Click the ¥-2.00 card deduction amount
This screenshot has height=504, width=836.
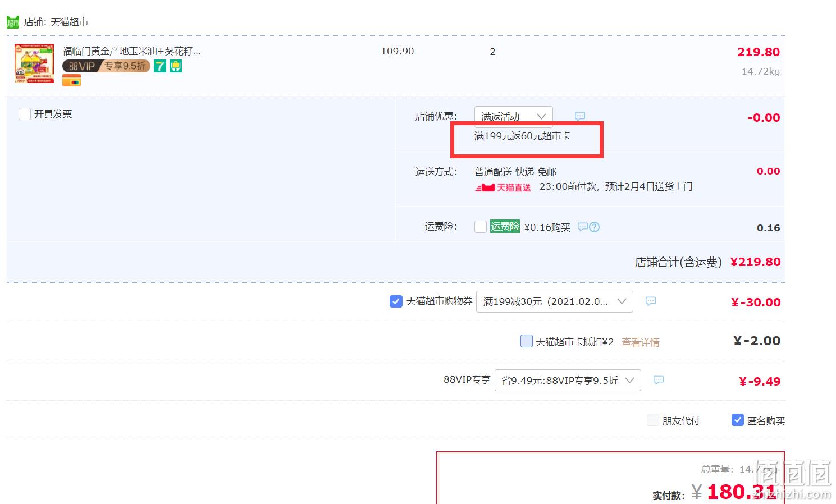click(757, 341)
